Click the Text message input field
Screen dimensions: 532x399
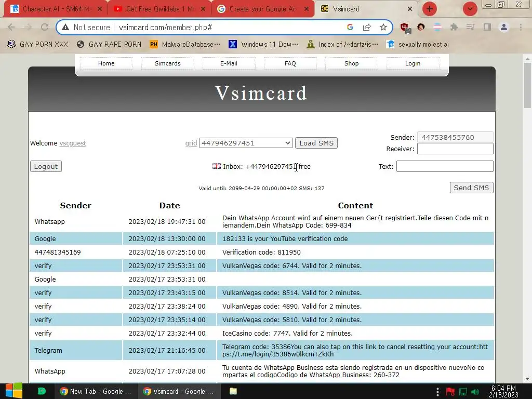(445, 166)
